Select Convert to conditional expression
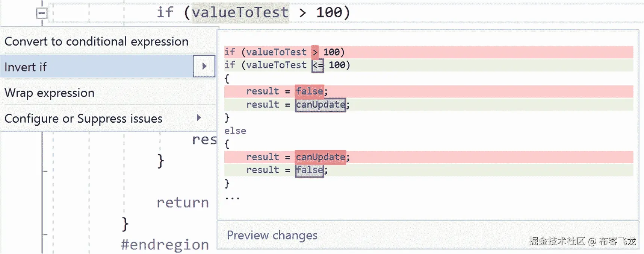Image resolution: width=644 pixels, height=254 pixels. (96, 41)
